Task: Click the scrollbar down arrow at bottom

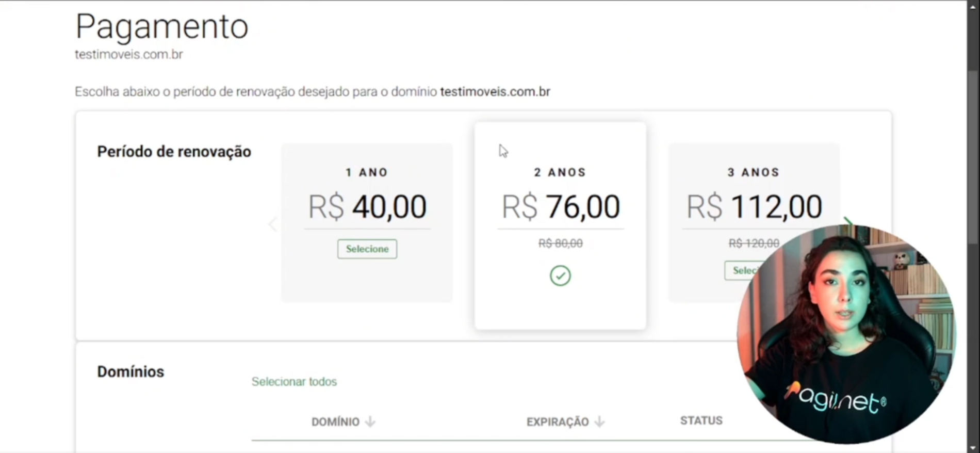Action: [973, 448]
